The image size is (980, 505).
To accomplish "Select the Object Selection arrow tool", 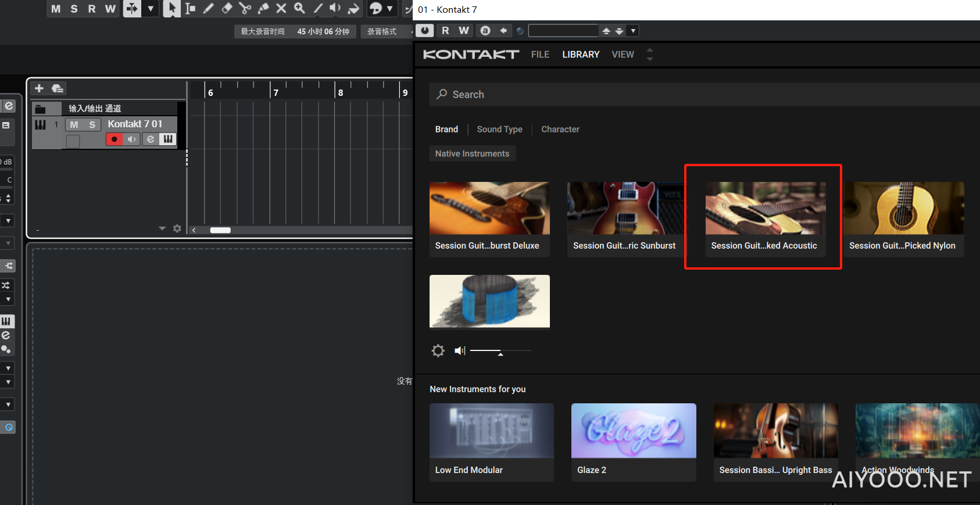I will (x=171, y=9).
